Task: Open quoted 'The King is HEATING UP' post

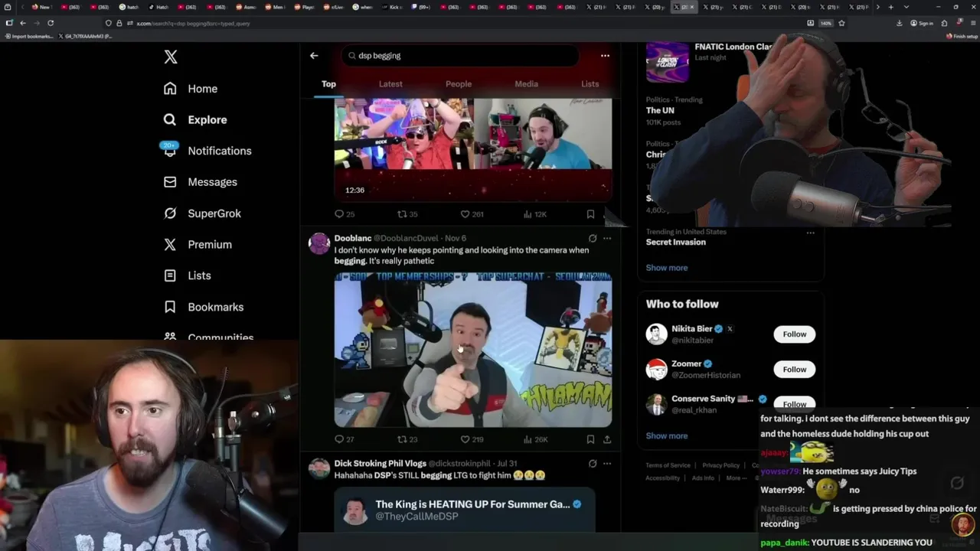Action: [465, 510]
